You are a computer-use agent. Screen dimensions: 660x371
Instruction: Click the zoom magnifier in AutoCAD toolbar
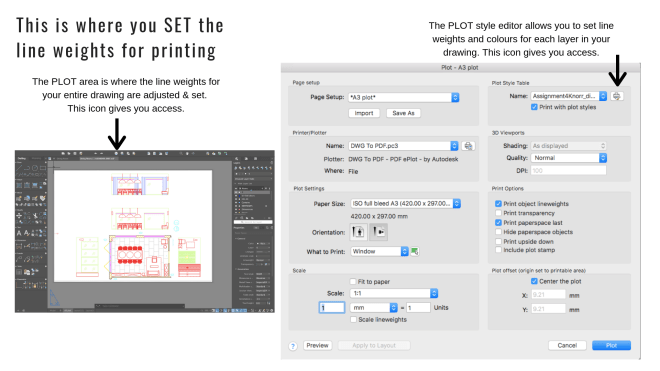181,154
